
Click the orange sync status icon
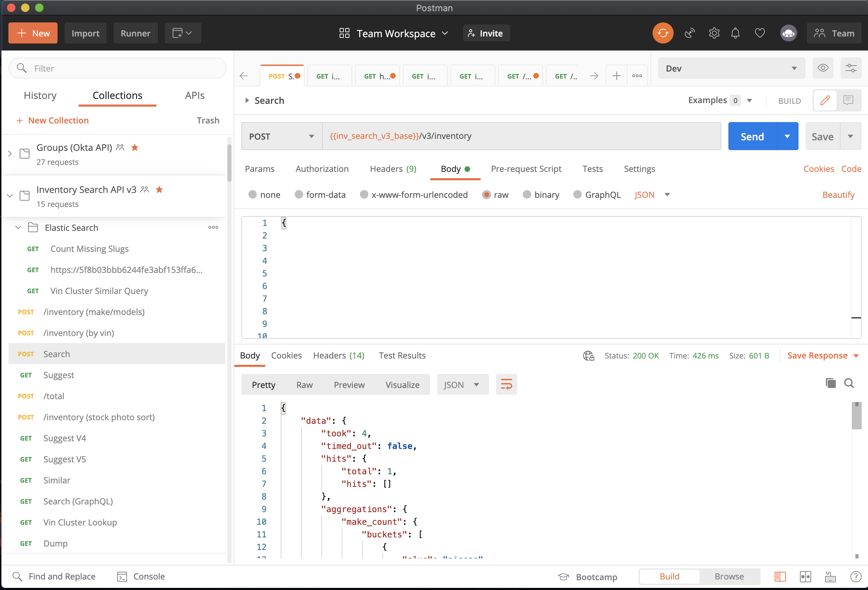coord(663,33)
